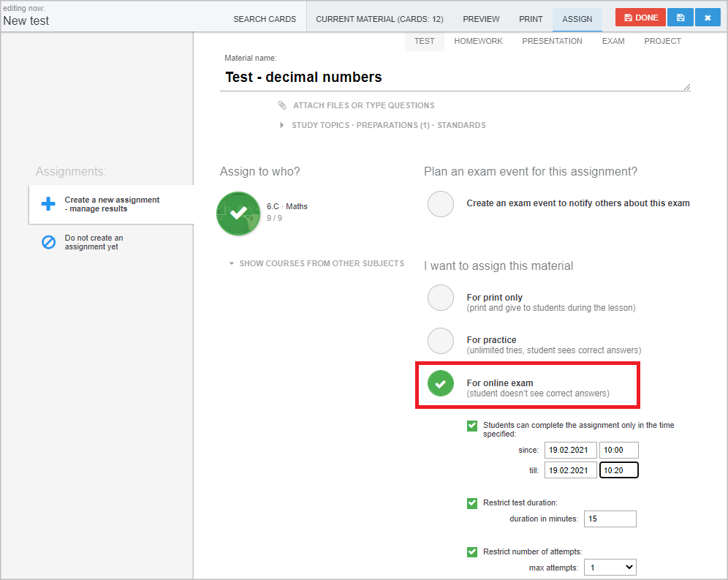The image size is (728, 580).
Task: Click the DONE red button
Action: coord(640,18)
